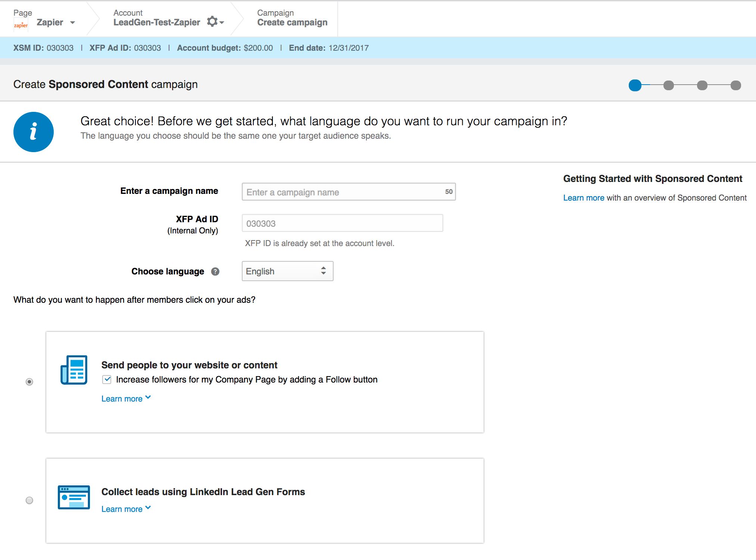Click the last progress step indicator dot

(x=735, y=85)
